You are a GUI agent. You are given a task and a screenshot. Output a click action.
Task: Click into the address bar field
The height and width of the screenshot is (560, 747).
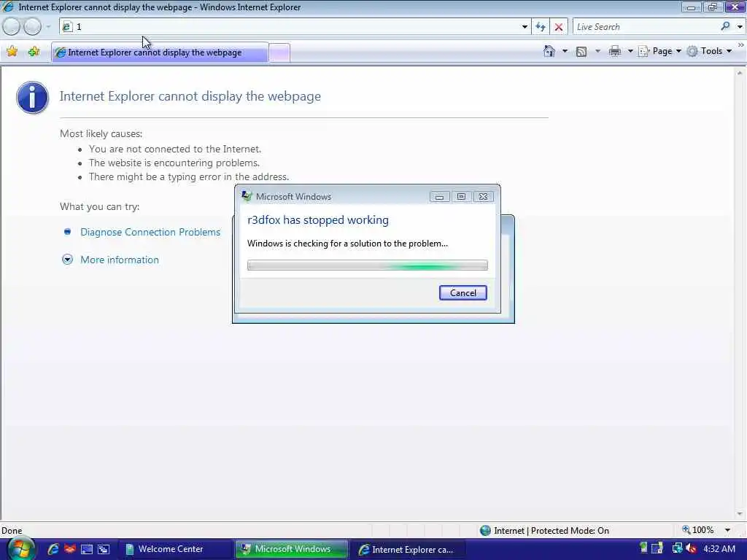tap(290, 27)
